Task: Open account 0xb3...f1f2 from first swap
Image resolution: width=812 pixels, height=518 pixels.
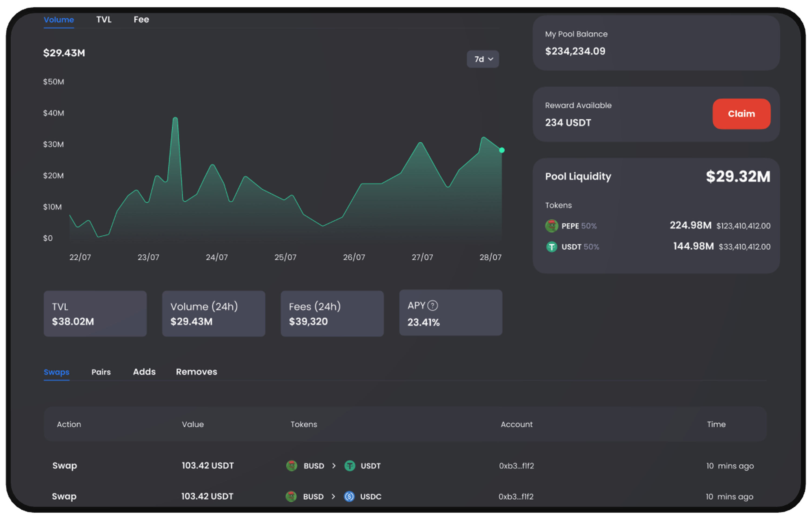Action: 517,466
